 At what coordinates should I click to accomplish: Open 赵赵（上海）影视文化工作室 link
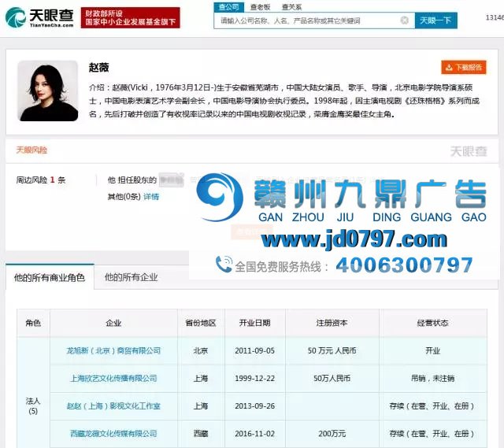tap(113, 406)
